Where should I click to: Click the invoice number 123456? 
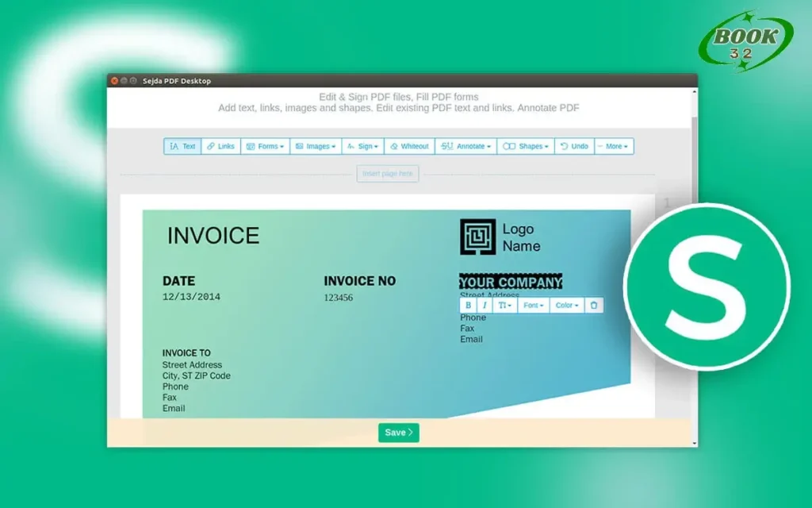(338, 298)
